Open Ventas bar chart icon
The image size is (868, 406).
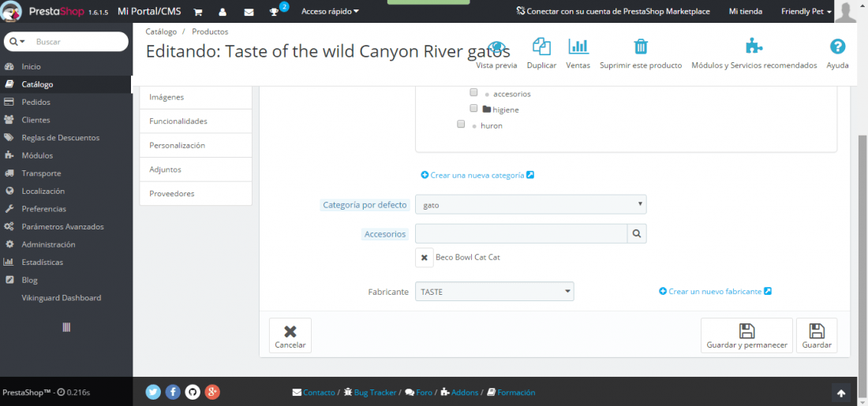point(578,47)
